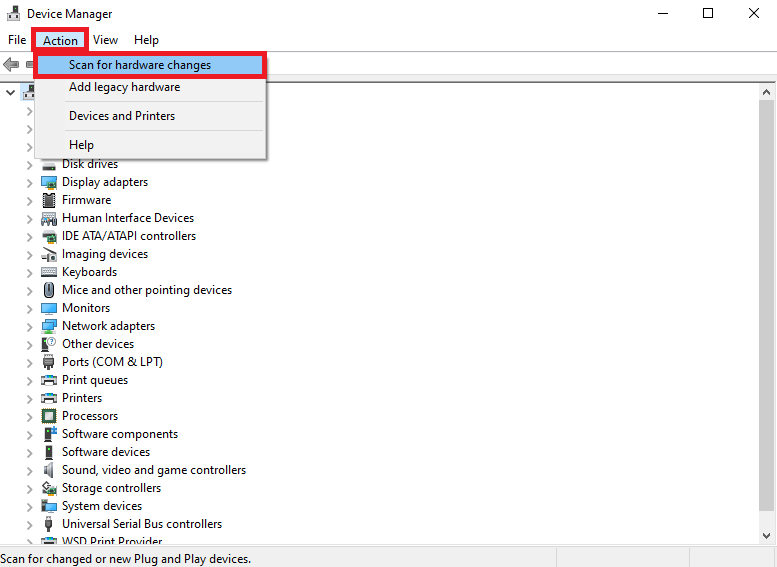The height and width of the screenshot is (567, 777).
Task: Click the Display adapters icon
Action: click(49, 182)
